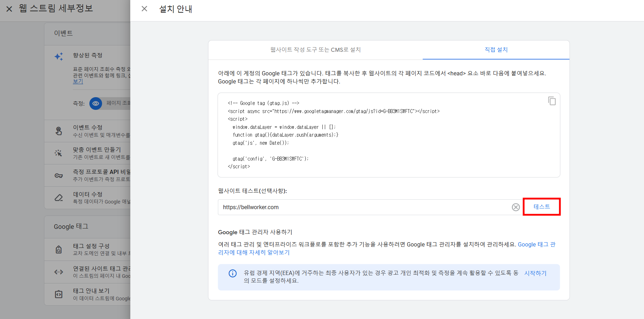This screenshot has width=644, height=319.
Task: Clear the website test URL field
Action: 516,207
